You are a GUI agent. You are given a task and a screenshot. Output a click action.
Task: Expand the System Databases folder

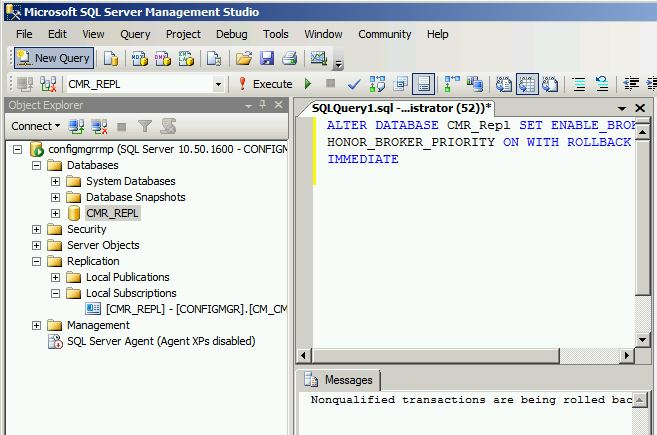coord(56,181)
